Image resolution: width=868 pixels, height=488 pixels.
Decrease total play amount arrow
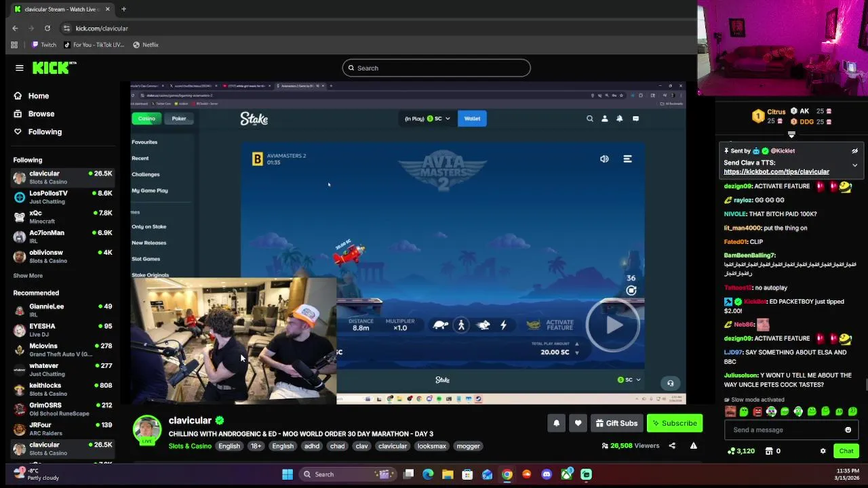point(577,353)
